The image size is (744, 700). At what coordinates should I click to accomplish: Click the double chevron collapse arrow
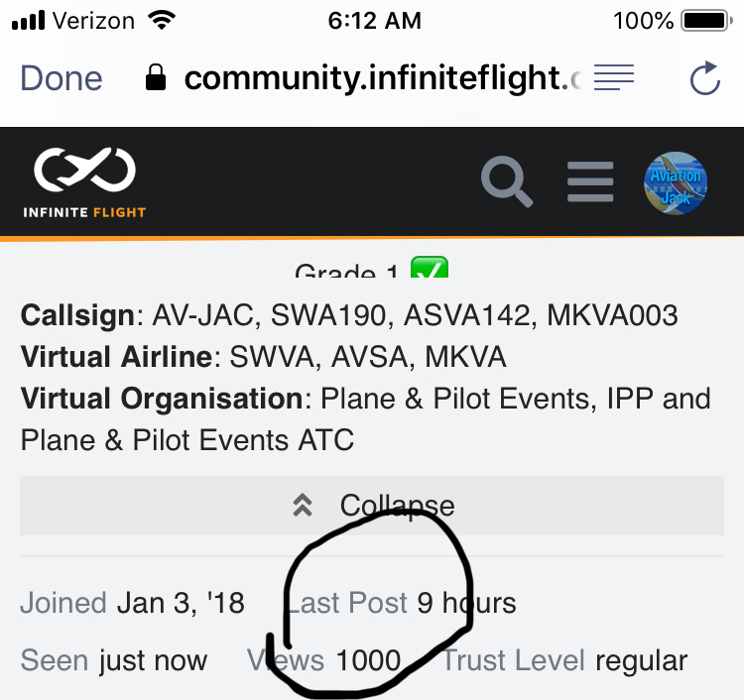coord(303,505)
